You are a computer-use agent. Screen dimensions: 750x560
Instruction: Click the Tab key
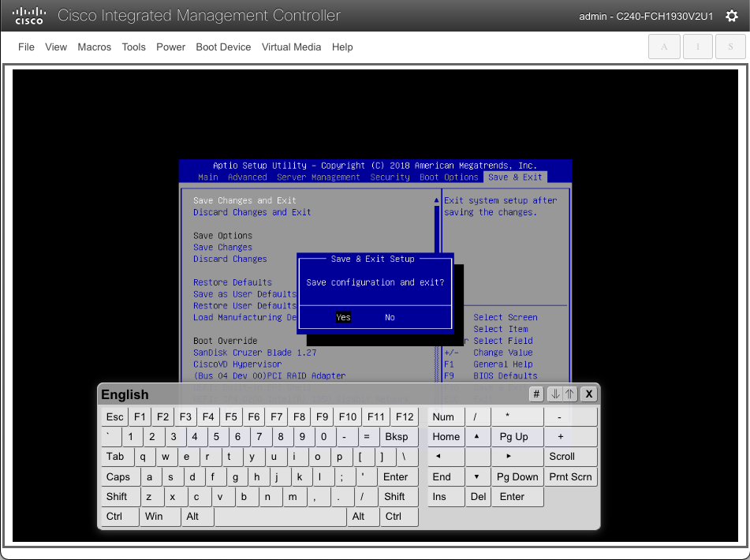(118, 456)
